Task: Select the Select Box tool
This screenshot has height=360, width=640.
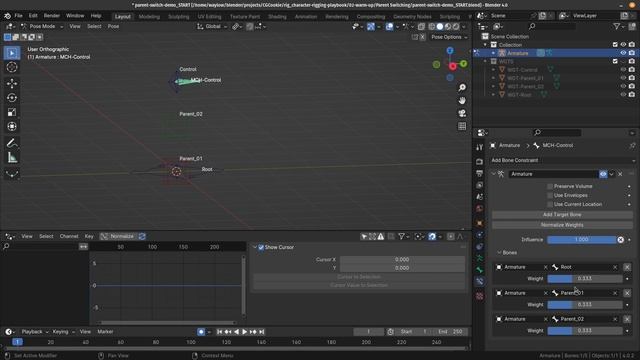Action: (x=12, y=53)
